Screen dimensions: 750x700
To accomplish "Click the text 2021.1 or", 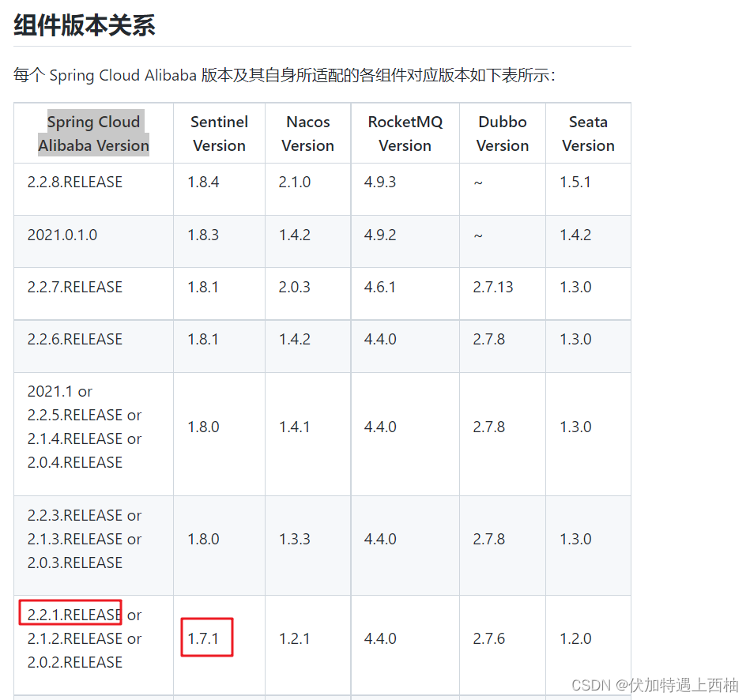I will point(60,392).
